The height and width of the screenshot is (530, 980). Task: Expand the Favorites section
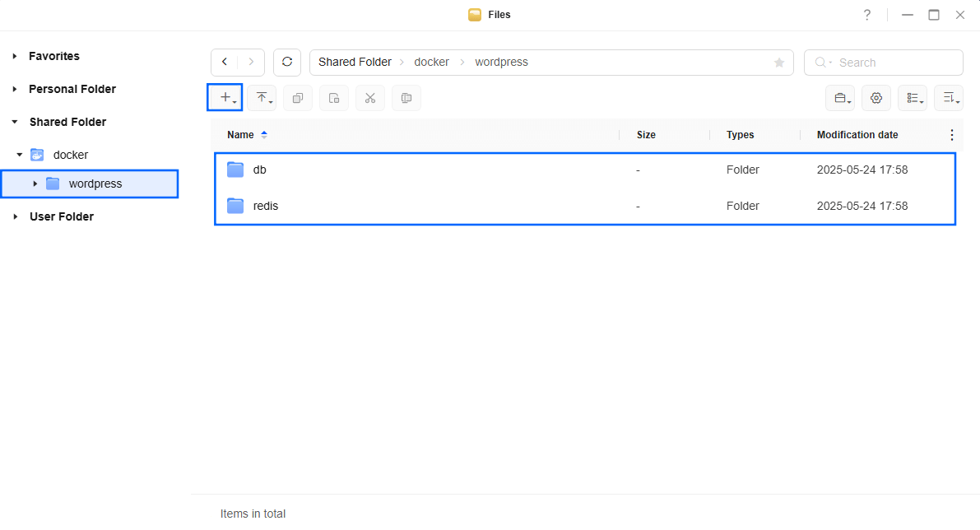[15, 56]
